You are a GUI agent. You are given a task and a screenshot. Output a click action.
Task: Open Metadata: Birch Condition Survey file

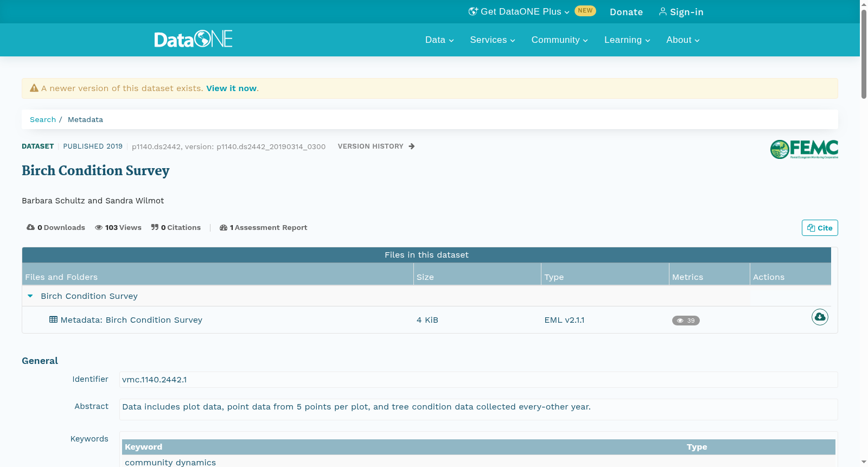coord(131,320)
